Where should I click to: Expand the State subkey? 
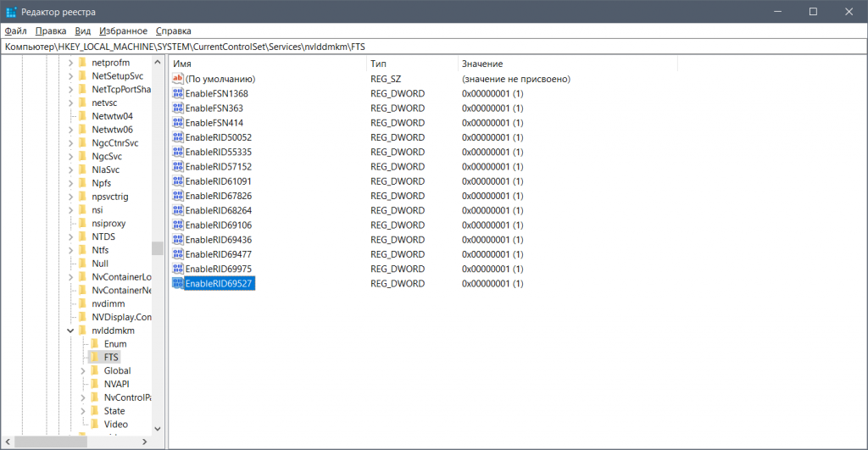coord(82,411)
